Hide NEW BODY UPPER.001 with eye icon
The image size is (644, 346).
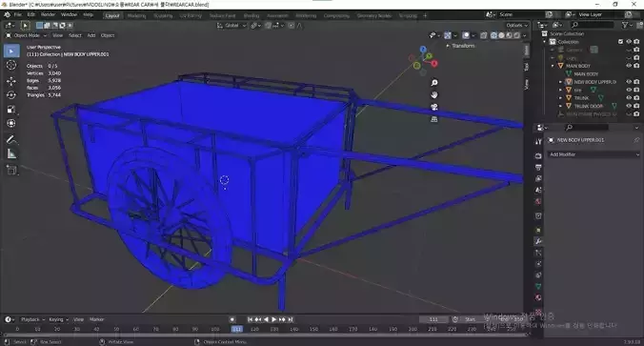tap(629, 82)
